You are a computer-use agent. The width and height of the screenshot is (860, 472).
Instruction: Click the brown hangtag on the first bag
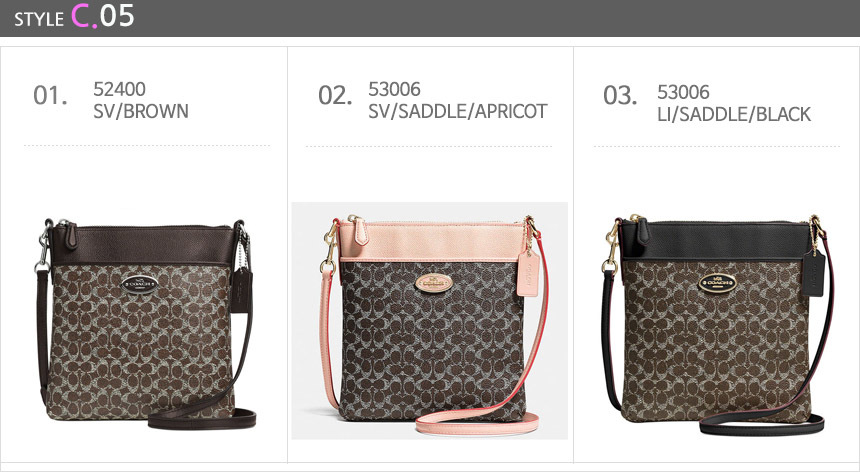coord(241,290)
